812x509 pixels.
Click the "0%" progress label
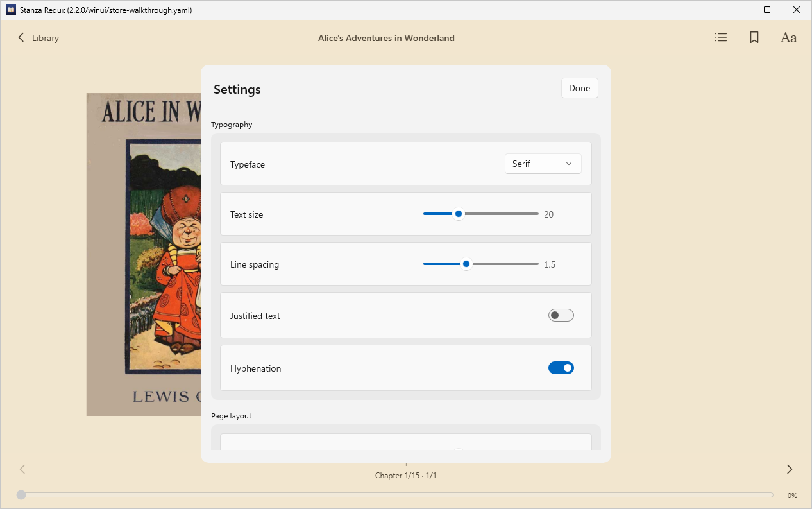(x=792, y=496)
